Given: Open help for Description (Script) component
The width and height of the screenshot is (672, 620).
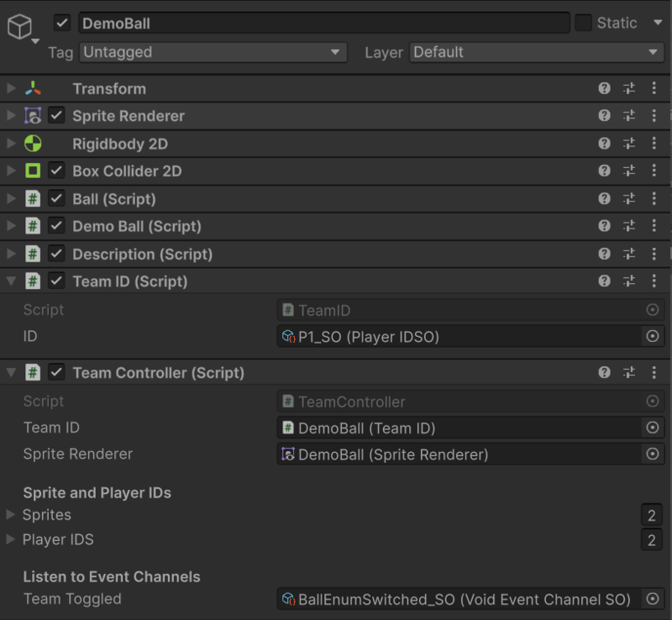Looking at the screenshot, I should [604, 254].
